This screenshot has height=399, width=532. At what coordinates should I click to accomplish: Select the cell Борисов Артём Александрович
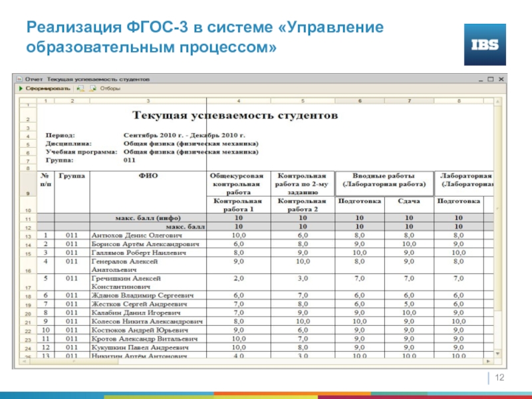[x=148, y=244]
